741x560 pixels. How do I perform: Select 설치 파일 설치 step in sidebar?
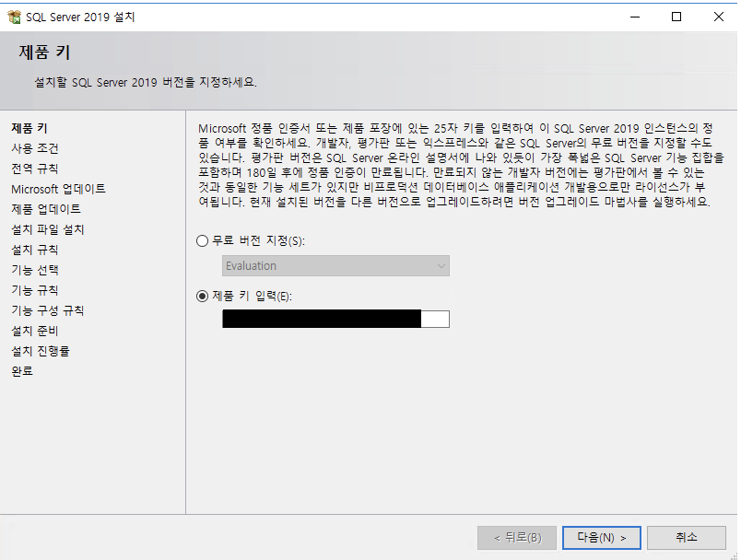(48, 229)
